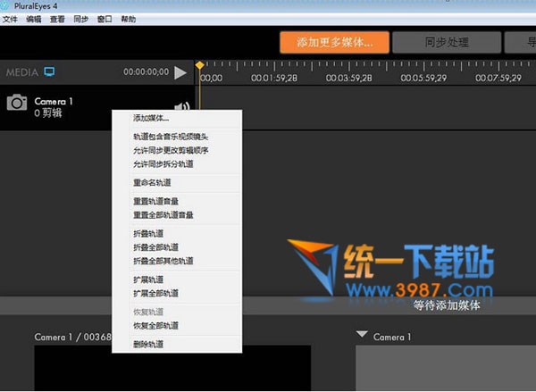The width and height of the screenshot is (536, 392).
Task: Open the 帮助 menu
Action: [129, 19]
